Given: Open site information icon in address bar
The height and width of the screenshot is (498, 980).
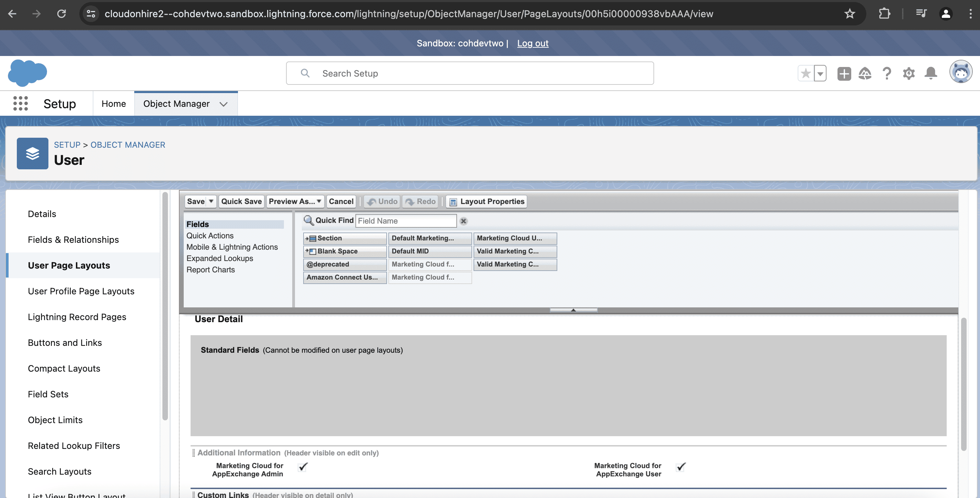Looking at the screenshot, I should pos(91,14).
